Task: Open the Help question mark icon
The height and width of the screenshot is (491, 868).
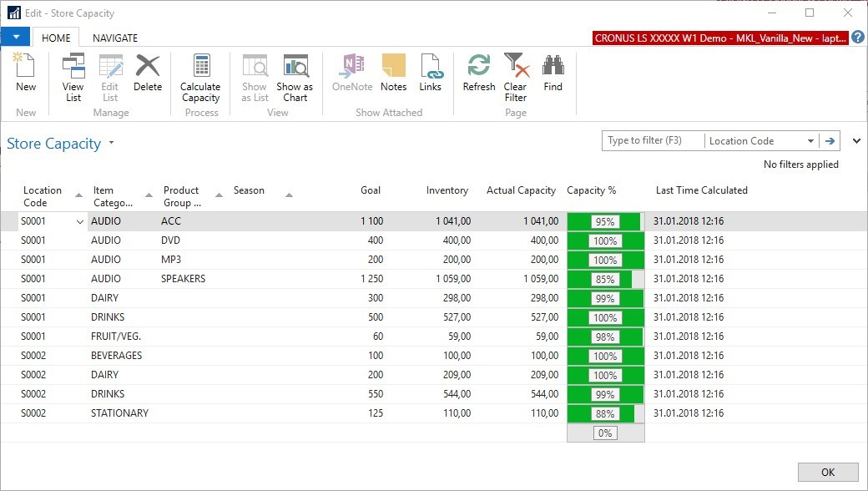Action: point(858,38)
